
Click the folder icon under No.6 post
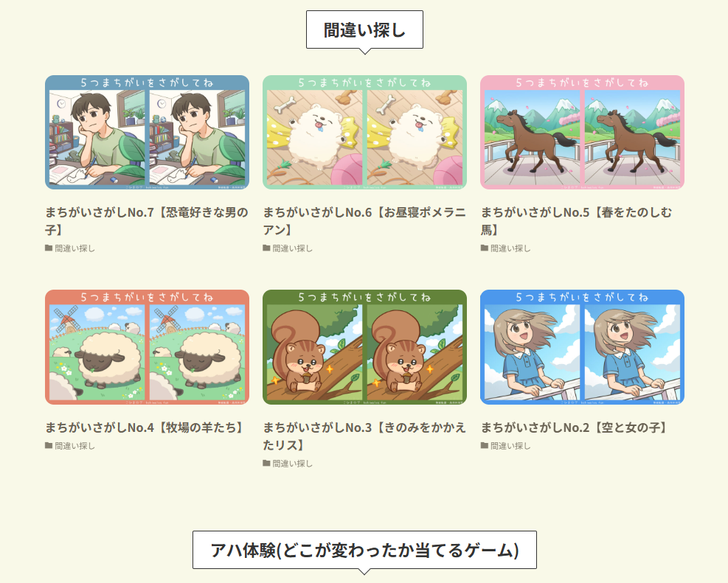coord(266,248)
